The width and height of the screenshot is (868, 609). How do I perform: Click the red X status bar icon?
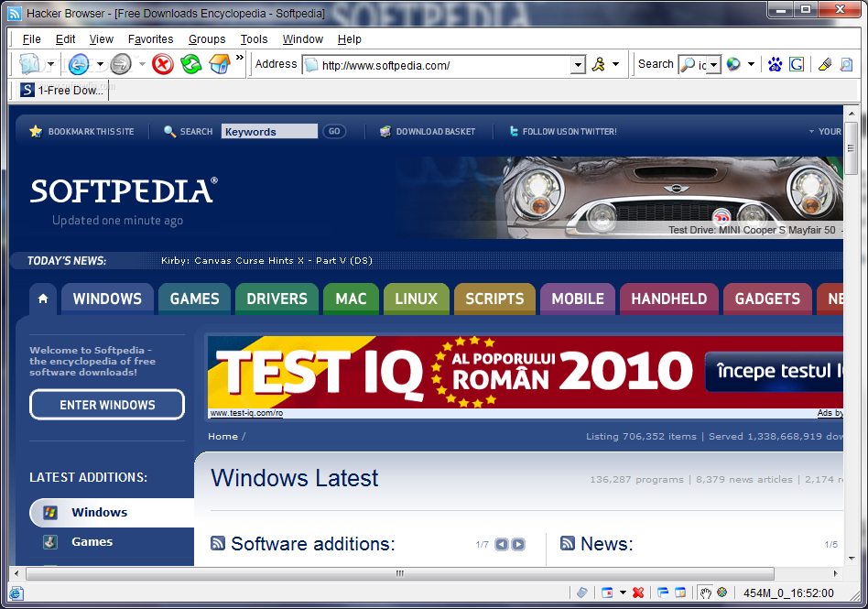click(x=638, y=593)
